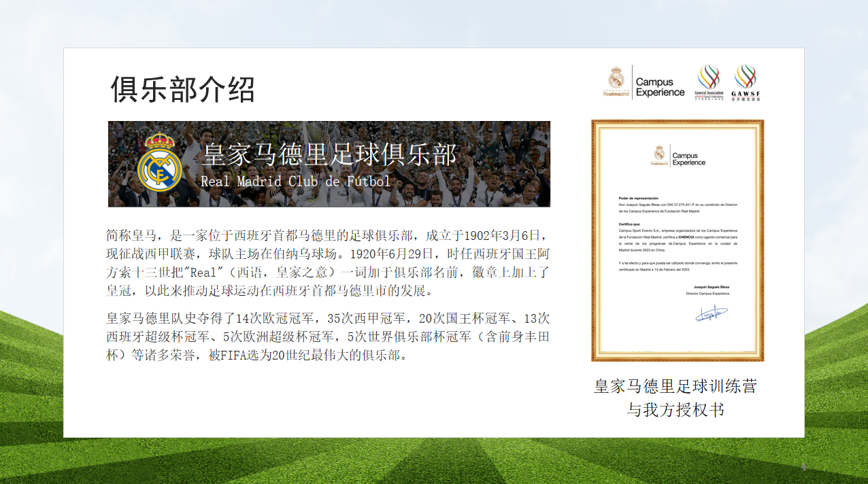Select the gold-framed authorization certificate image
Viewport: 868px width, 484px height.
coord(678,241)
